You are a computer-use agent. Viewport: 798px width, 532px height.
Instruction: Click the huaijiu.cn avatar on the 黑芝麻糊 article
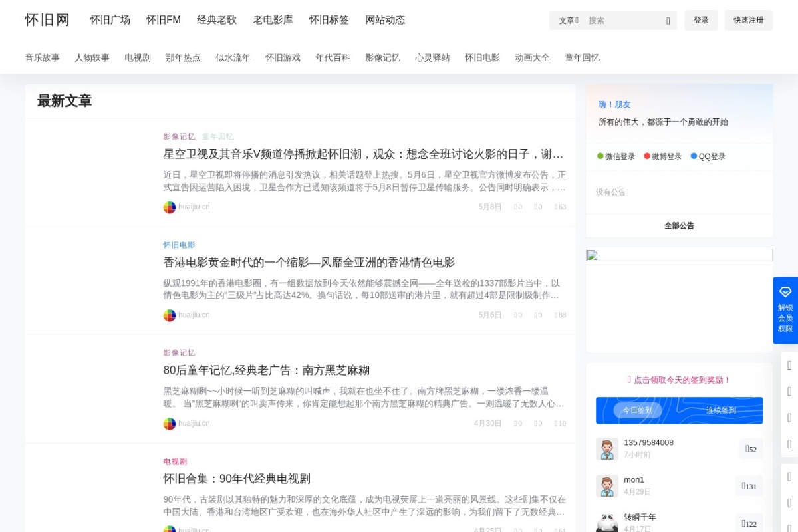click(x=170, y=424)
